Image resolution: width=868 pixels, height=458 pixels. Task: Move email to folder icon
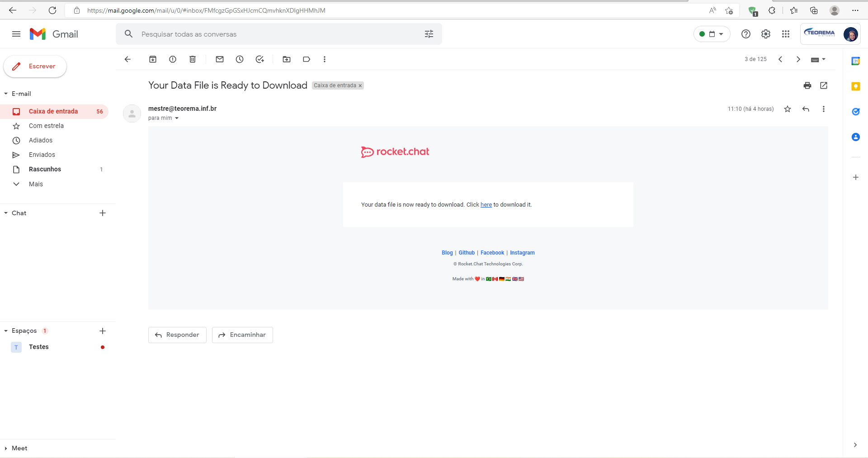coord(287,59)
